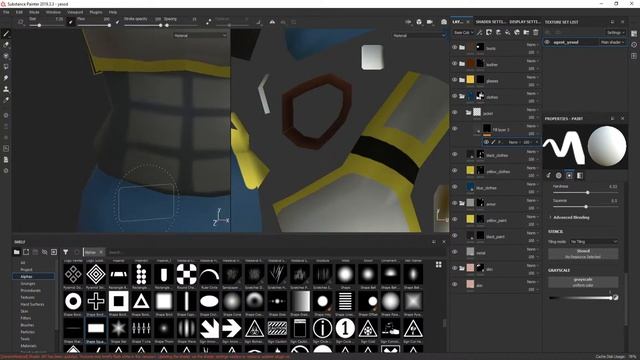Select the Polygon Fill tool
The height and width of the screenshot is (360, 640).
6,67
